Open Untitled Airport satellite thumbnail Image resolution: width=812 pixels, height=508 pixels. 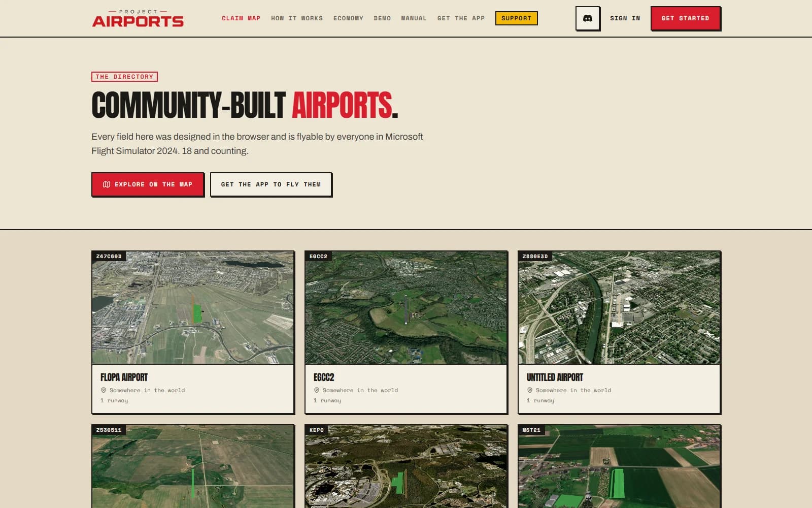click(619, 308)
